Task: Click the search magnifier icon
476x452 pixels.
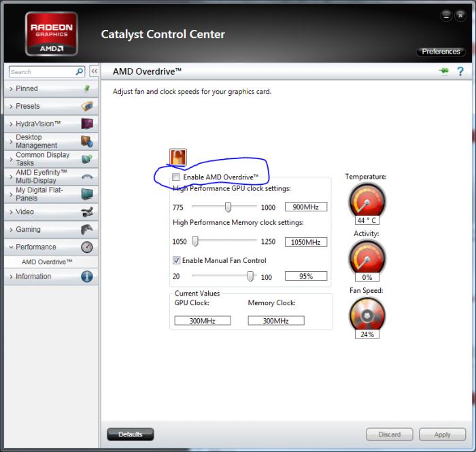Action: 80,71
